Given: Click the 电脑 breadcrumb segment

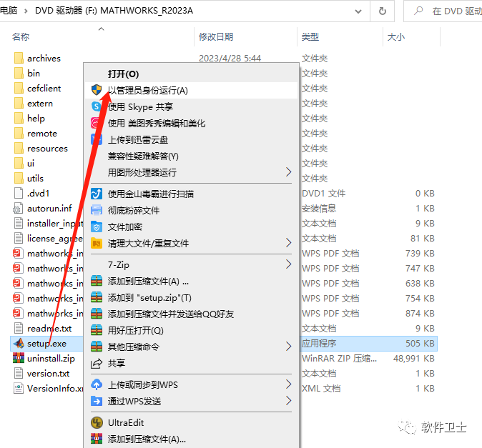Looking at the screenshot, I should click(x=9, y=11).
